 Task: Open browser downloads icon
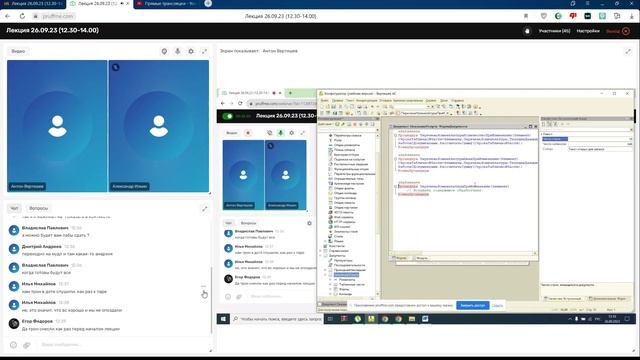click(632, 16)
